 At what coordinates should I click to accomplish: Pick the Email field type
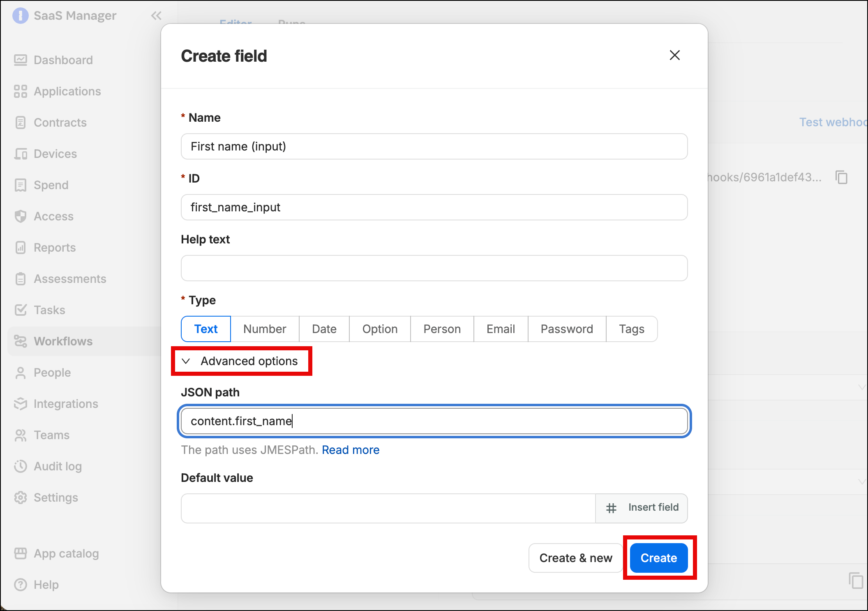tap(501, 329)
